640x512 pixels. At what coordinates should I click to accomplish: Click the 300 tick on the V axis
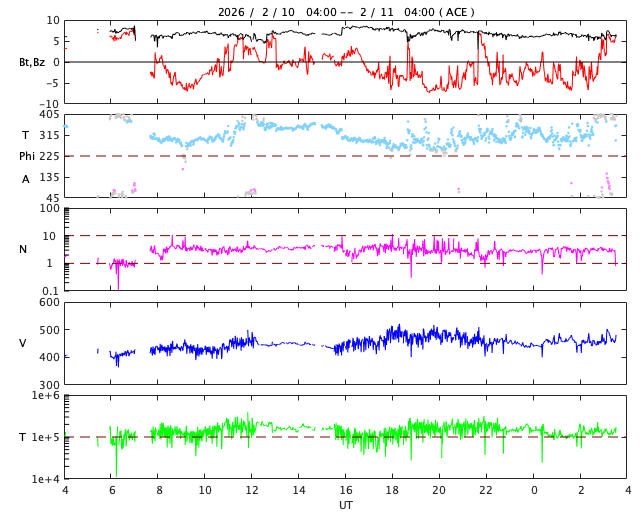(x=49, y=385)
